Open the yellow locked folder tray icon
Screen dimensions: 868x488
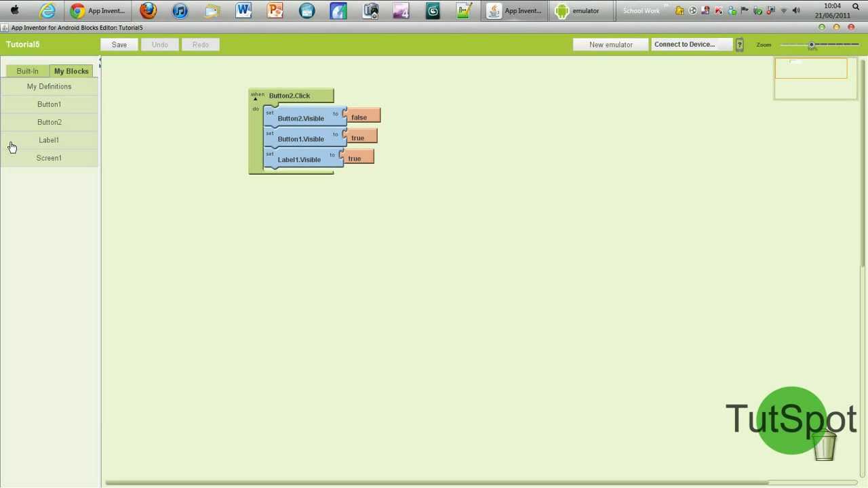click(679, 11)
